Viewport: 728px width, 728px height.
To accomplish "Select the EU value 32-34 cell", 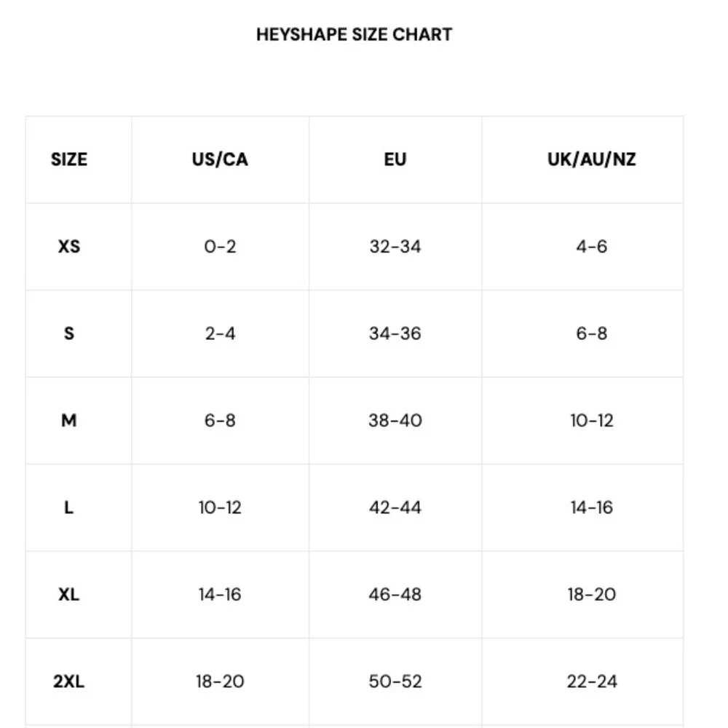I will click(x=395, y=246).
